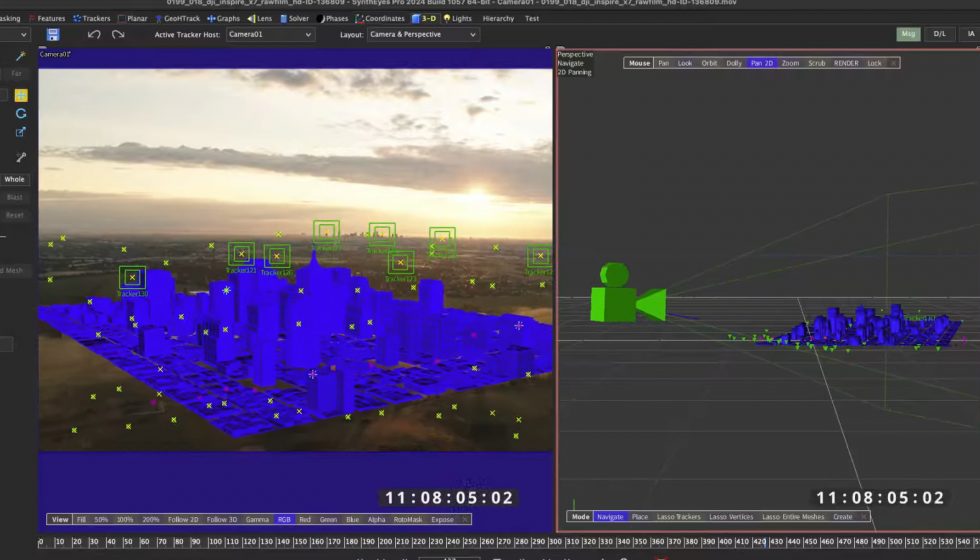Screen dimensions: 980x560
Task: Select Green channel view
Action: 329,519
